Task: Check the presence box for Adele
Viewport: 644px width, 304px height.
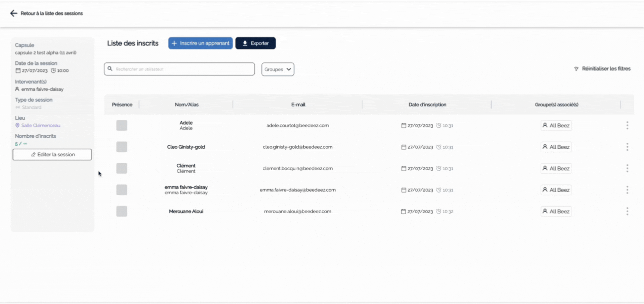Action: click(x=121, y=126)
